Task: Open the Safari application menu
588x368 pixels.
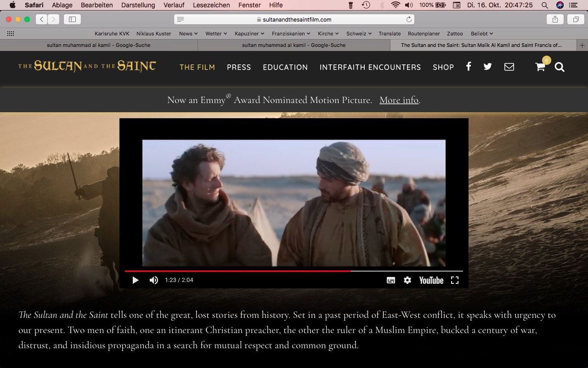Action: [x=34, y=5]
